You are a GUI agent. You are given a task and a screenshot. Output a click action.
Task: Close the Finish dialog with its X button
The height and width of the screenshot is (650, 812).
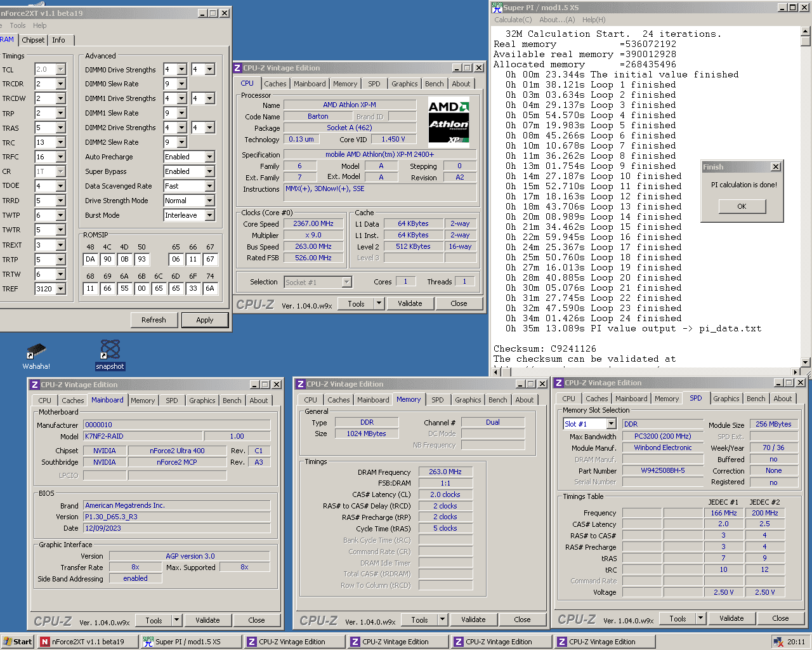click(775, 166)
